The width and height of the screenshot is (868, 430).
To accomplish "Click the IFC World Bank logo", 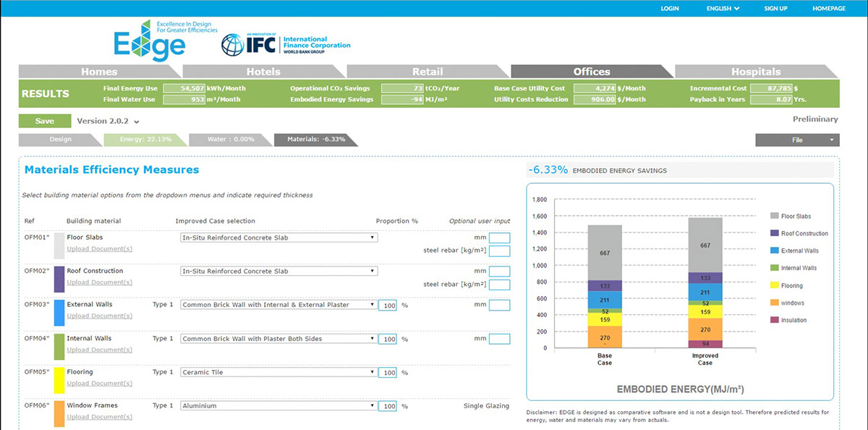I will pyautogui.click(x=286, y=45).
